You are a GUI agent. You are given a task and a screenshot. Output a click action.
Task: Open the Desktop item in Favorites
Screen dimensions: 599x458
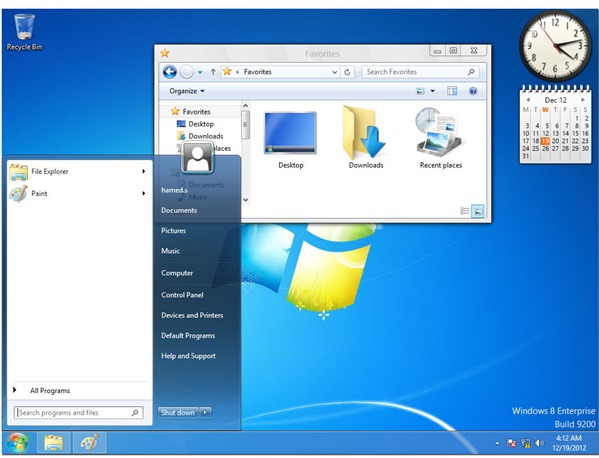pos(291,139)
